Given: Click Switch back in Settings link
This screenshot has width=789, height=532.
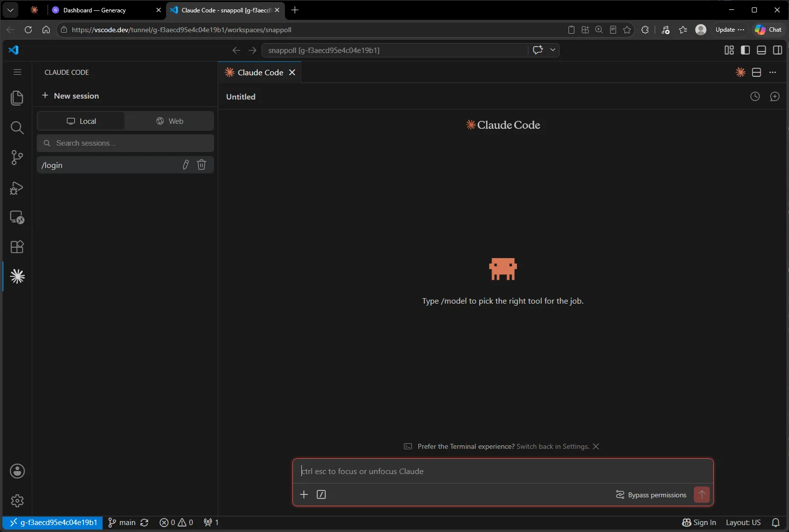Looking at the screenshot, I should (x=553, y=446).
